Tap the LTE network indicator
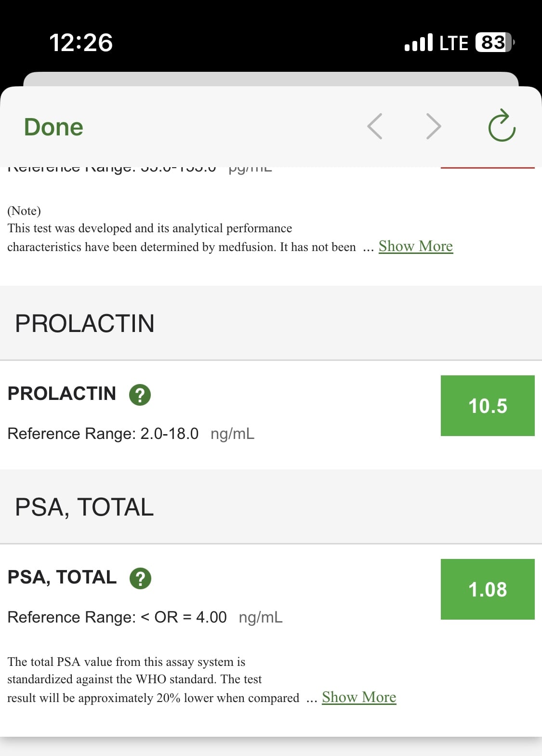Screen dimensions: 542x756 (x=454, y=43)
